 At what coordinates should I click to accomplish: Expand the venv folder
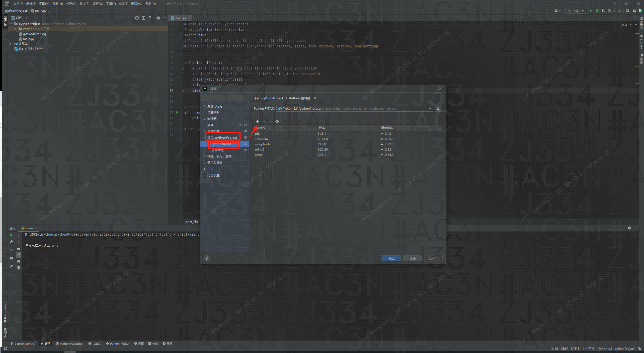click(15, 29)
